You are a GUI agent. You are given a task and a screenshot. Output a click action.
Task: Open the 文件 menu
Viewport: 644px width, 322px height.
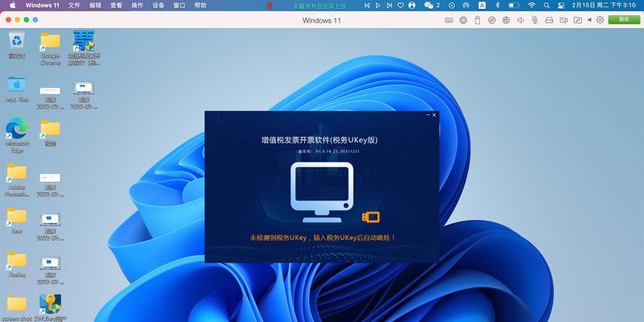pos(74,6)
